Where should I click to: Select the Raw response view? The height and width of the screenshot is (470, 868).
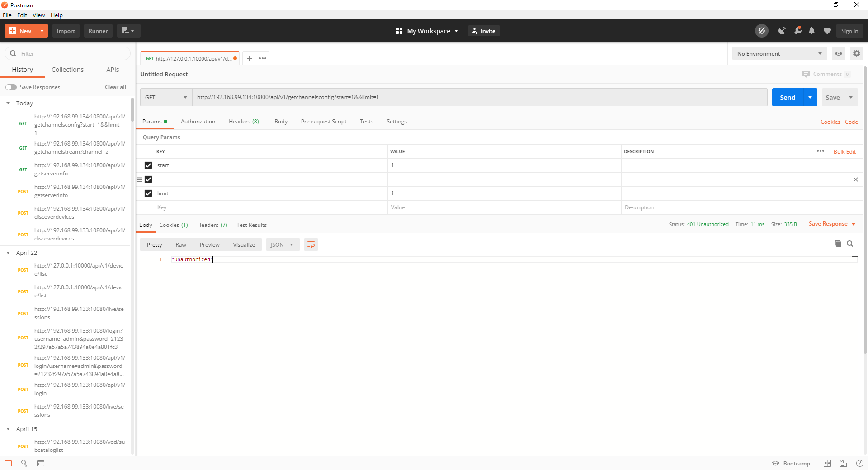pos(181,244)
